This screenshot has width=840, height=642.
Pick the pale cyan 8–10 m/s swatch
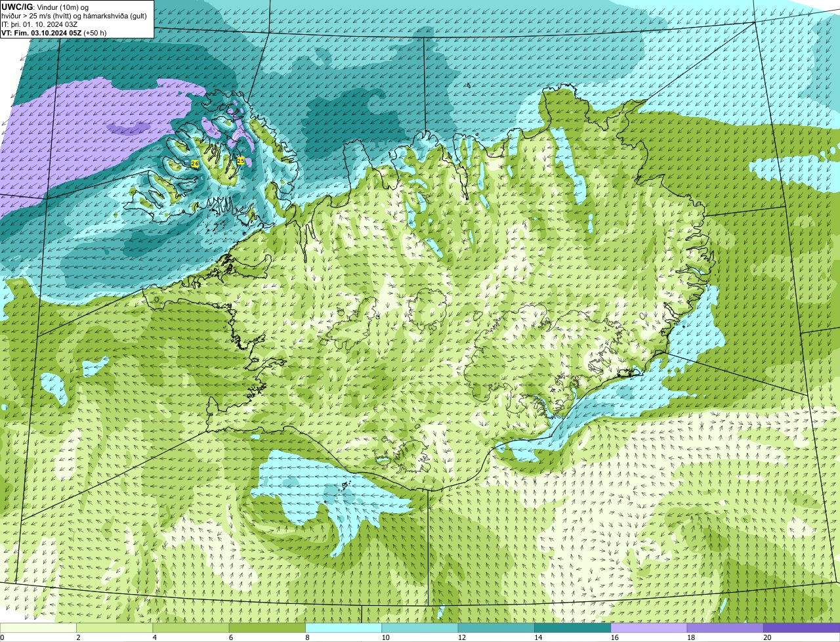point(343,628)
